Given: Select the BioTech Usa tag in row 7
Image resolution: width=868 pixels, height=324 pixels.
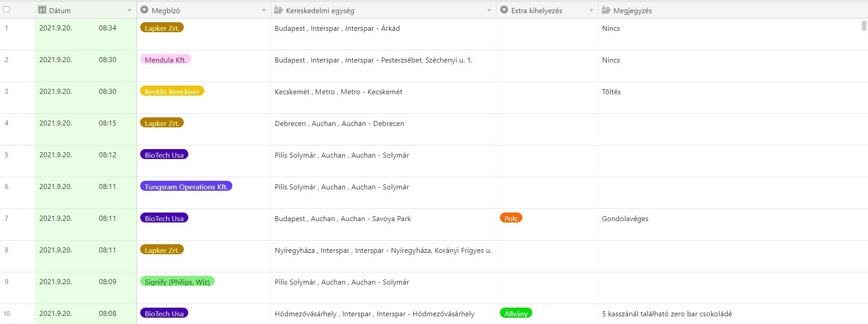Looking at the screenshot, I should 164,218.
